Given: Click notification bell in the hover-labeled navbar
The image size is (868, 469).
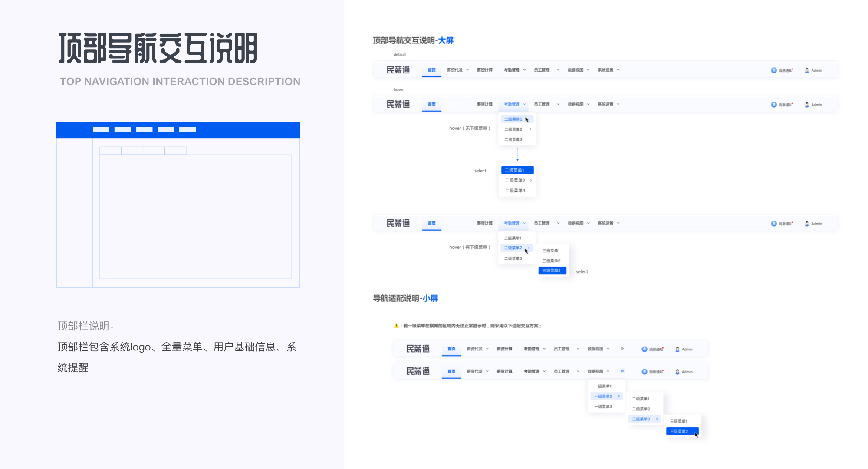Looking at the screenshot, I should [774, 105].
